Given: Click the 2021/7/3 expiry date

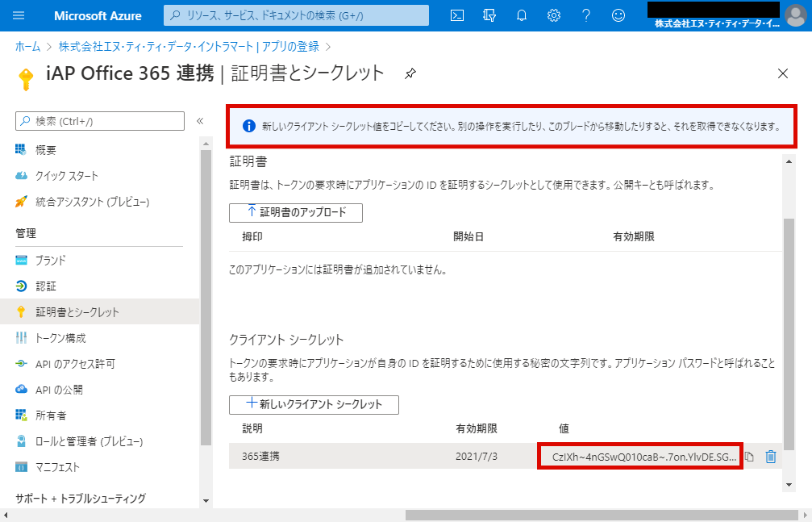Looking at the screenshot, I should coord(477,456).
